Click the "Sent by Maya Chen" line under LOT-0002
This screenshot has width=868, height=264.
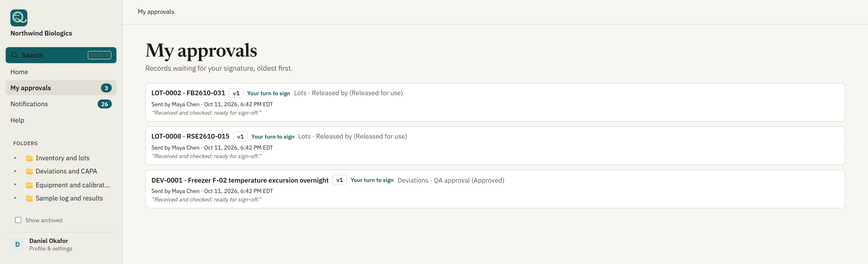click(x=212, y=104)
